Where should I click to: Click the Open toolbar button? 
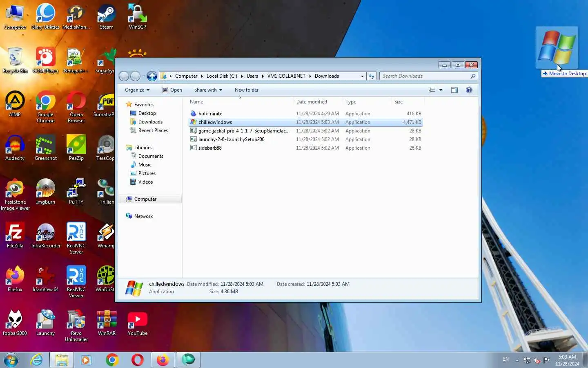click(x=172, y=90)
